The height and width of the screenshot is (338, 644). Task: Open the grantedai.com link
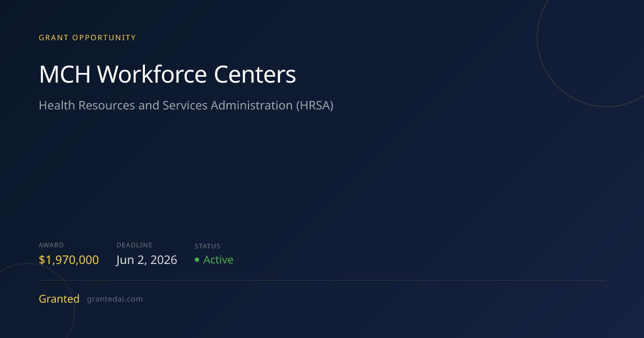pos(115,299)
